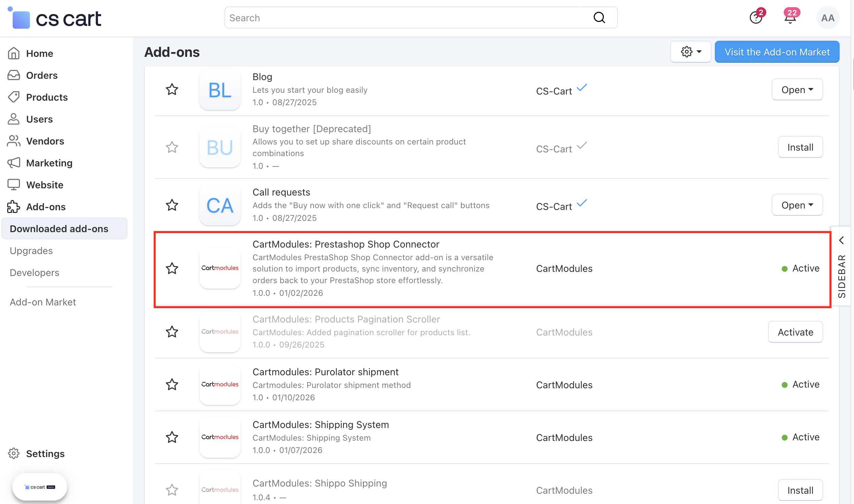Toggle favorite star for Purolator shipment
The width and height of the screenshot is (854, 504).
tap(172, 385)
